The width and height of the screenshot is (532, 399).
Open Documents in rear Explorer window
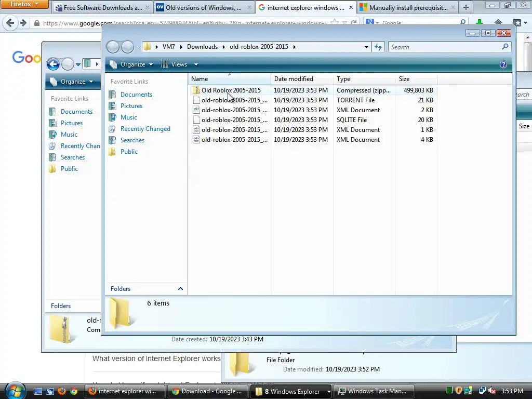pyautogui.click(x=76, y=112)
